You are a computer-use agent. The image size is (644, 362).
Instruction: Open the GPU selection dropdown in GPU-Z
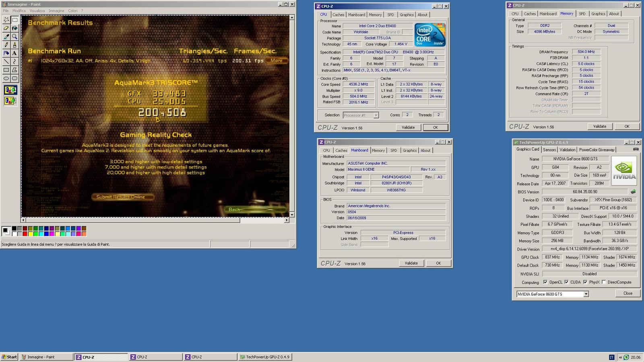(x=586, y=294)
